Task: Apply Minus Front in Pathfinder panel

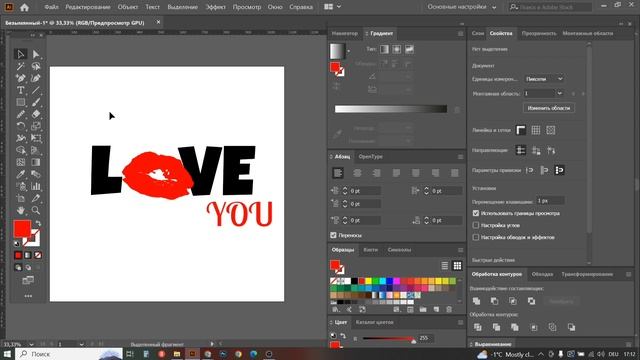Action: 495,301
